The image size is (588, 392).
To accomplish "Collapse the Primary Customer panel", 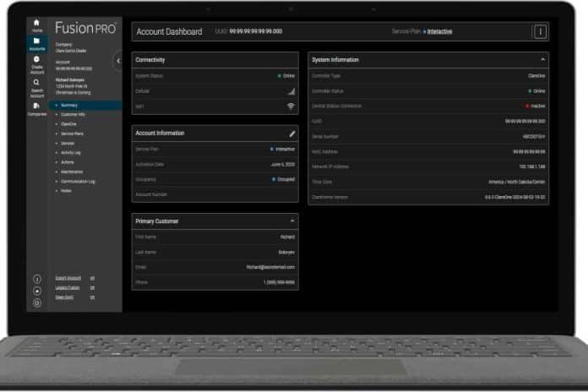I will coord(292,221).
